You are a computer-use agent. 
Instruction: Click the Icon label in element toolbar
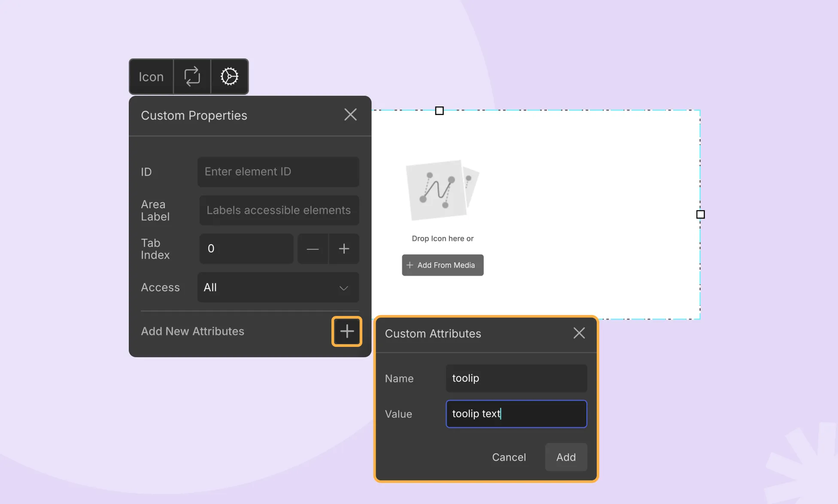click(x=151, y=77)
